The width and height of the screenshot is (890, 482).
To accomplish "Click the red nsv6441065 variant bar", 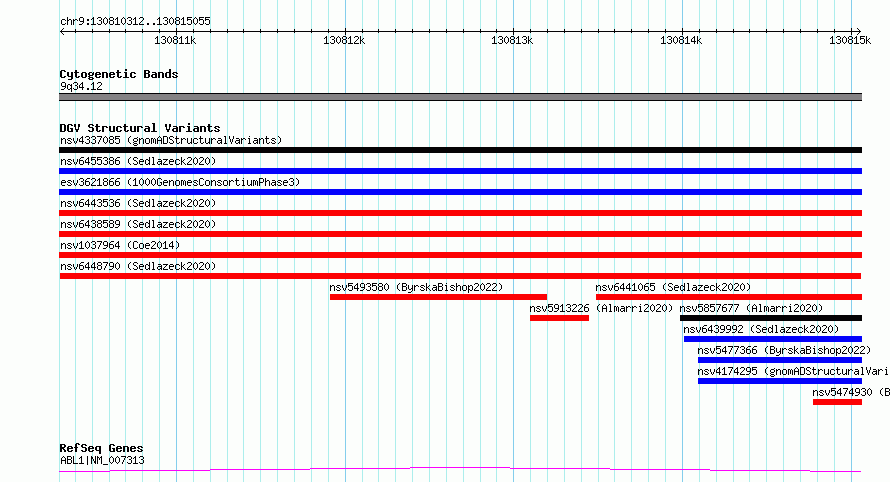I will [729, 297].
